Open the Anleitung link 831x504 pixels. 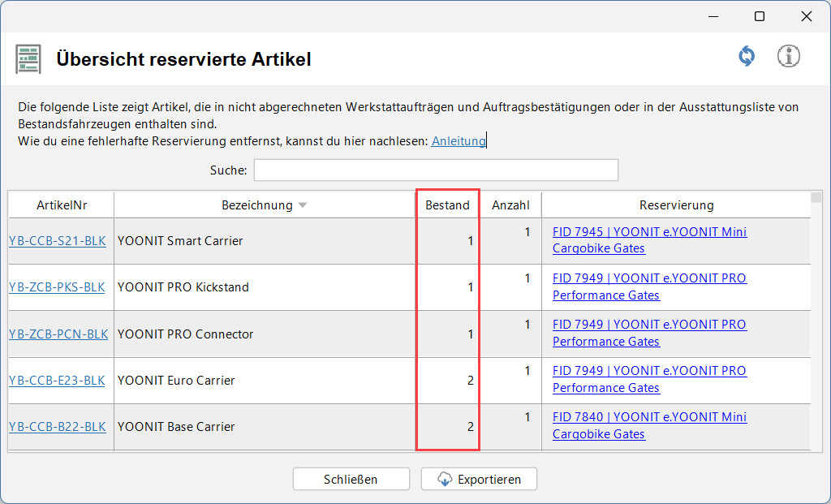pyautogui.click(x=459, y=141)
